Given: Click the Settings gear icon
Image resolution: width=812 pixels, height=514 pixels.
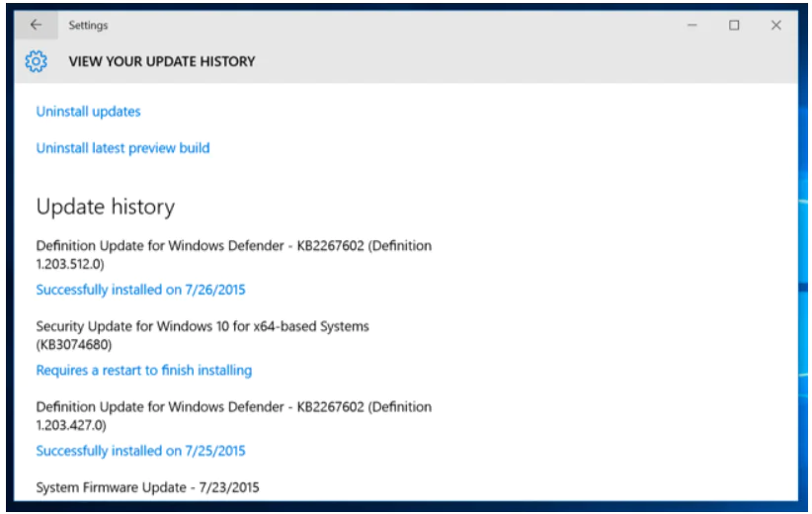Looking at the screenshot, I should pyautogui.click(x=37, y=61).
